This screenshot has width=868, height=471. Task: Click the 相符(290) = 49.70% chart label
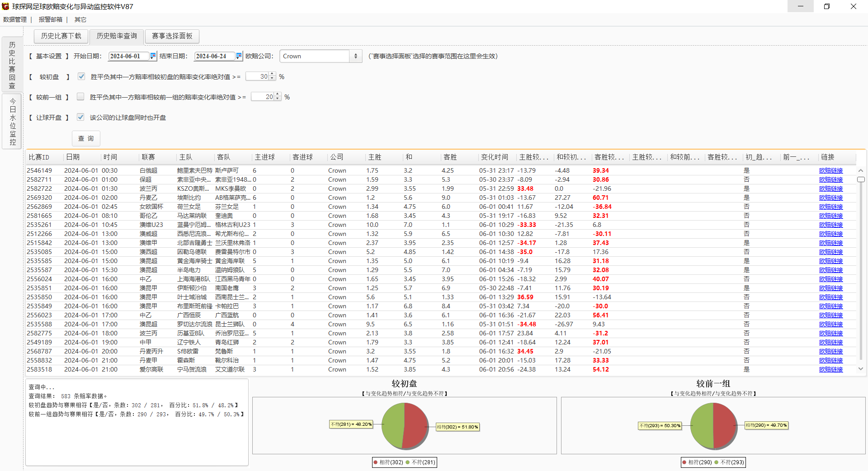point(766,425)
